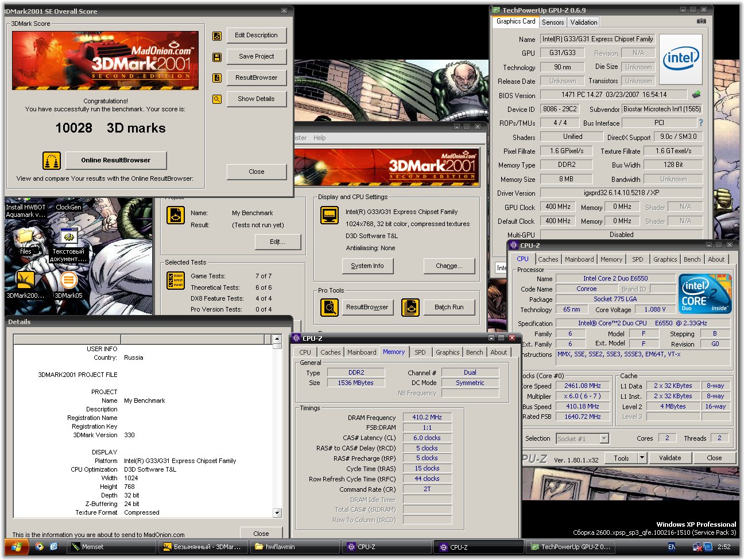This screenshot has width=744, height=560.
Task: Click the checklist icon in Selected Tests
Action: coord(176,281)
